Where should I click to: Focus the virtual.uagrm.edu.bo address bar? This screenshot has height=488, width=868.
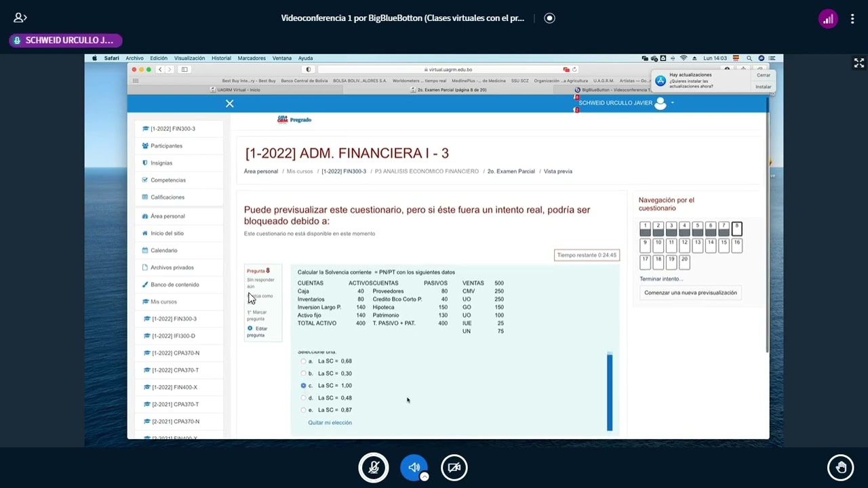(448, 69)
